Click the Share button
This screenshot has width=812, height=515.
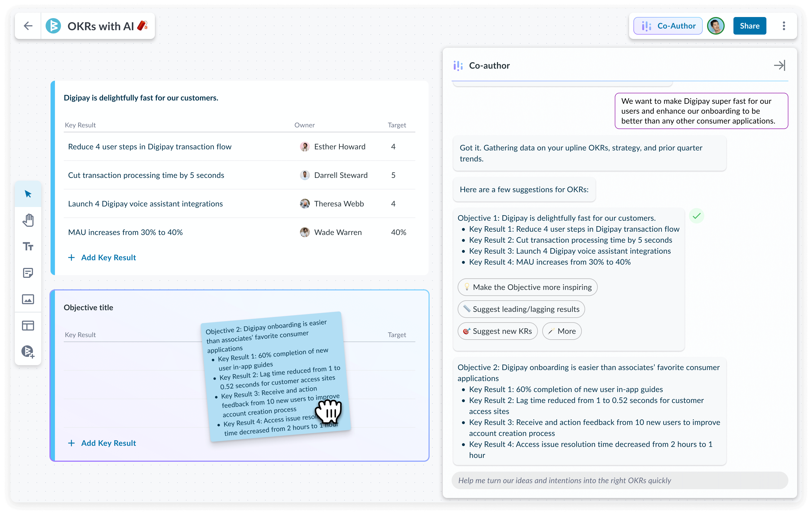(x=749, y=26)
